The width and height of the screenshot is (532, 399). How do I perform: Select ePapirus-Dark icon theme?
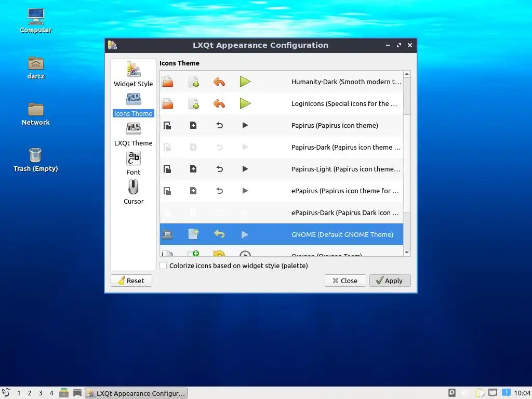click(x=281, y=212)
